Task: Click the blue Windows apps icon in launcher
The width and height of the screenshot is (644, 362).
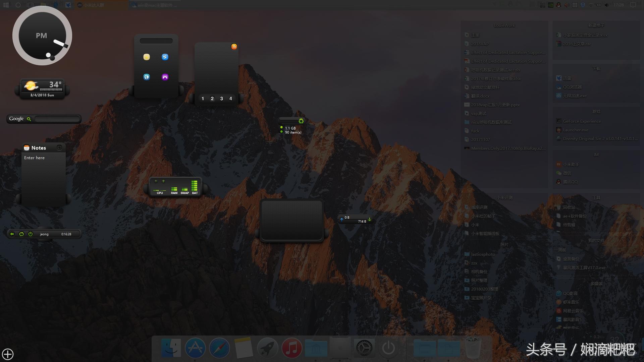Action: pos(165,57)
